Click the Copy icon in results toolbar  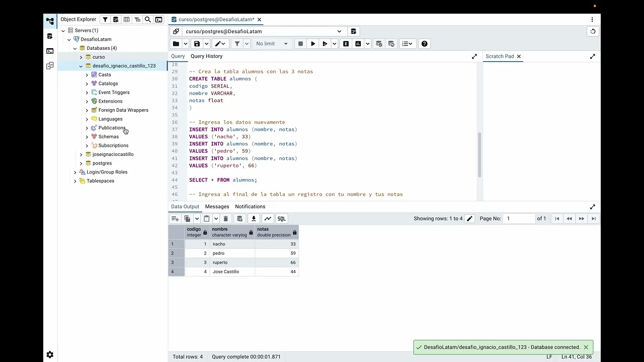pos(187,219)
